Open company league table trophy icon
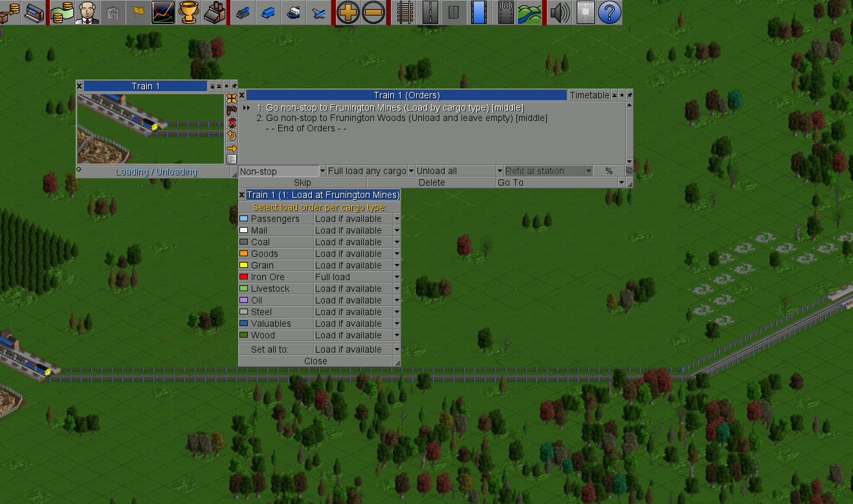Screen dimensions: 853x504 pyautogui.click(x=189, y=12)
